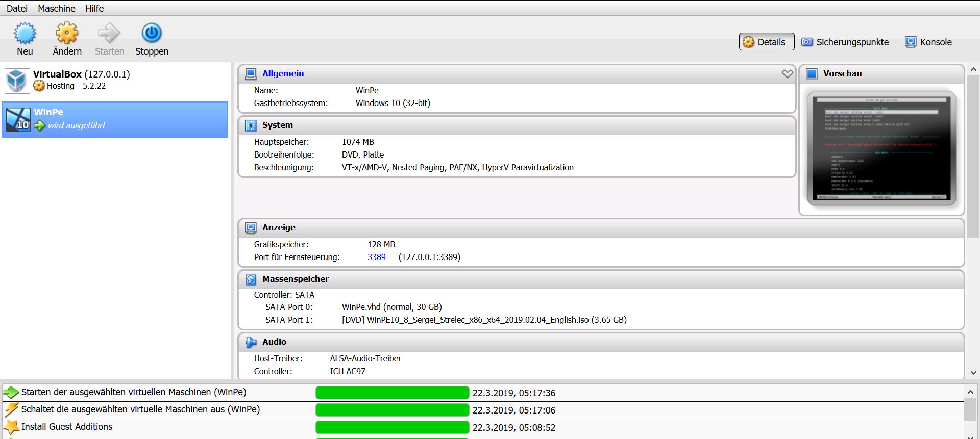Screen dimensions: 980x439
Task: Click the Massenspeicher section disk icon
Action: 251,279
